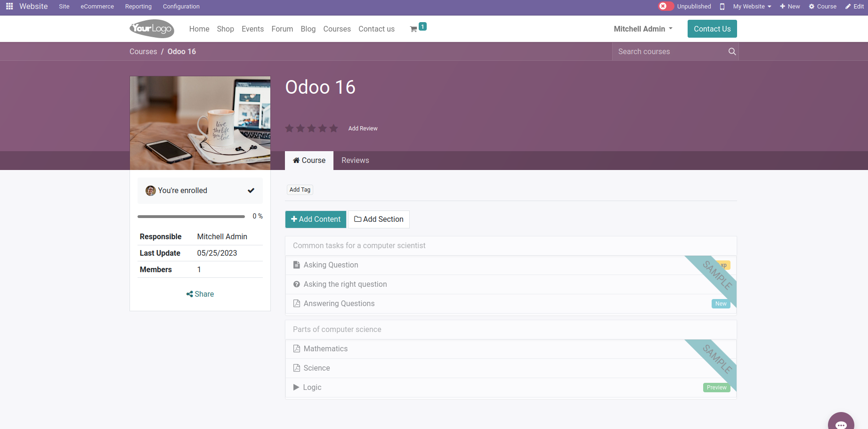Click the You're enrolled label
The image size is (868, 429).
[x=183, y=191]
